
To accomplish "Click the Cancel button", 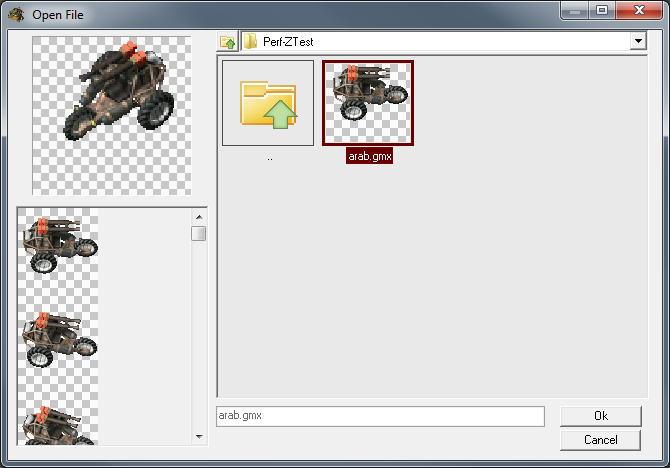I will pyautogui.click(x=601, y=440).
